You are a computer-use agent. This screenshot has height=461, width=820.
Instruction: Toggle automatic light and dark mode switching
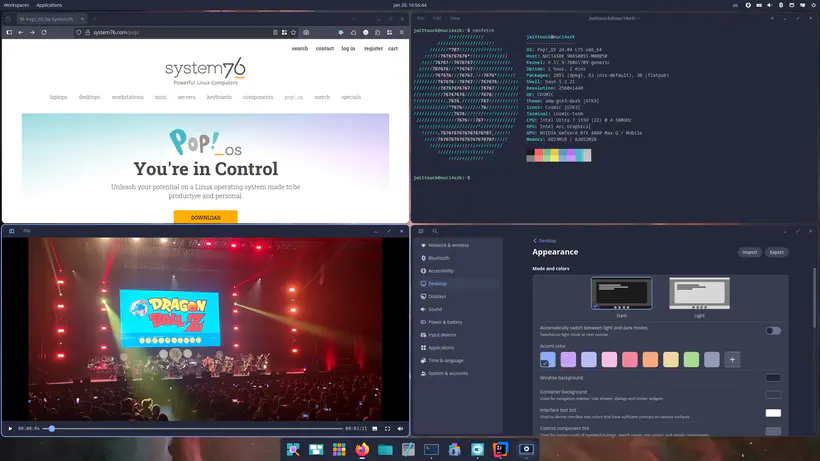(773, 330)
